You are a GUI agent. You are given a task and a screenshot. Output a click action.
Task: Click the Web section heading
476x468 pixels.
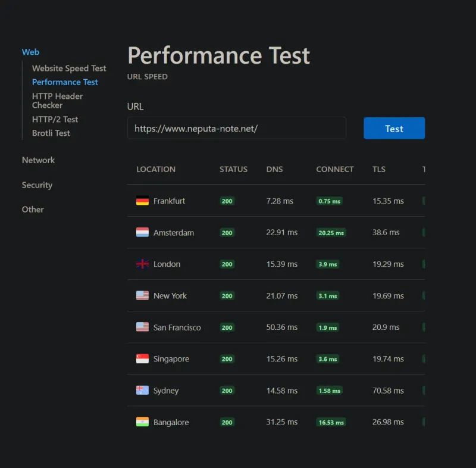pos(30,52)
